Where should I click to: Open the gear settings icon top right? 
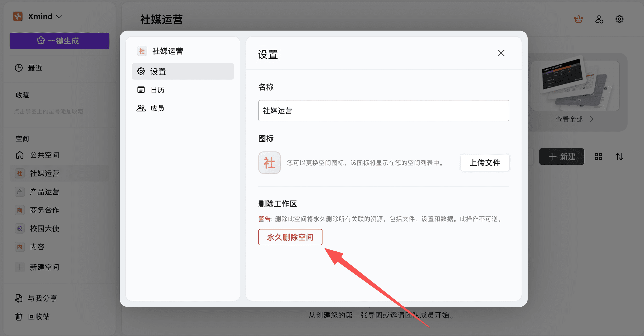[619, 19]
